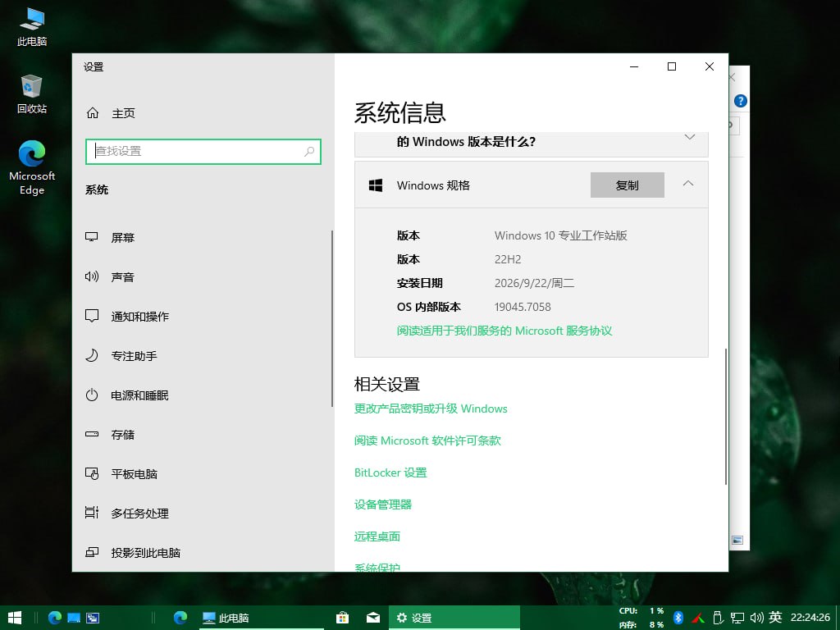The image size is (840, 630).
Task: Open 阅读 Microsoft 软件许可条款 link
Action: [427, 441]
